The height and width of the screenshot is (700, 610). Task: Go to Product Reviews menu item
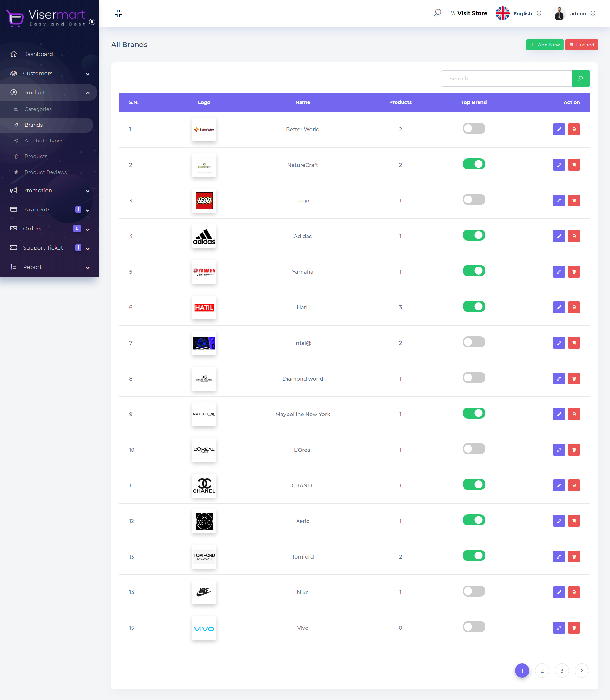tap(46, 172)
